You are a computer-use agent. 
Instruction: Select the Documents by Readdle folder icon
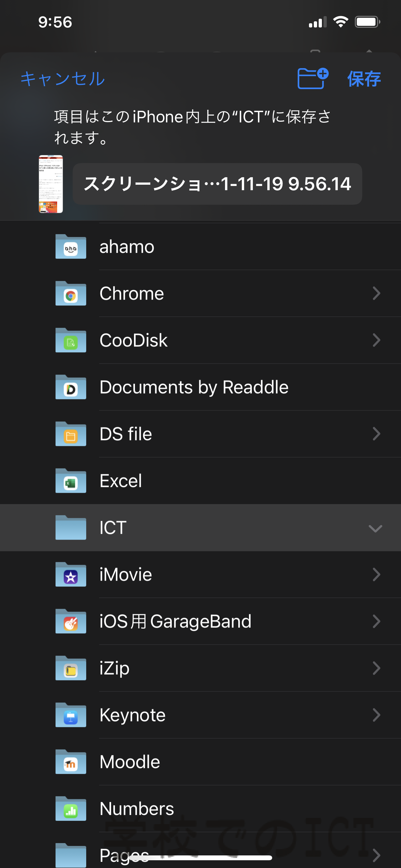coord(71,387)
